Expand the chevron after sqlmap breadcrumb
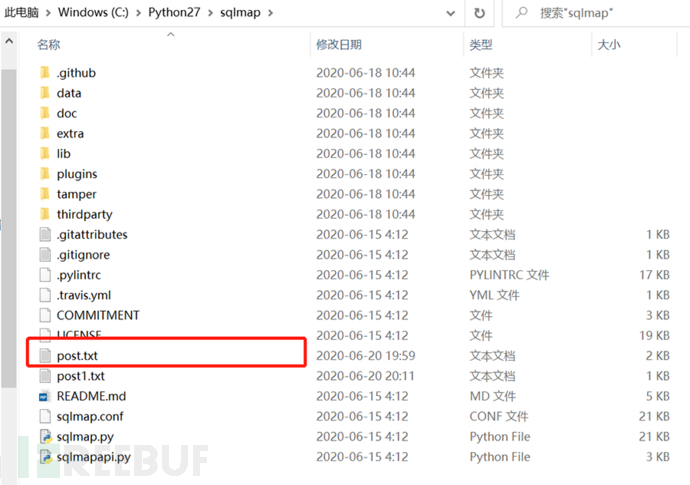The width and height of the screenshot is (690, 485). 270,13
